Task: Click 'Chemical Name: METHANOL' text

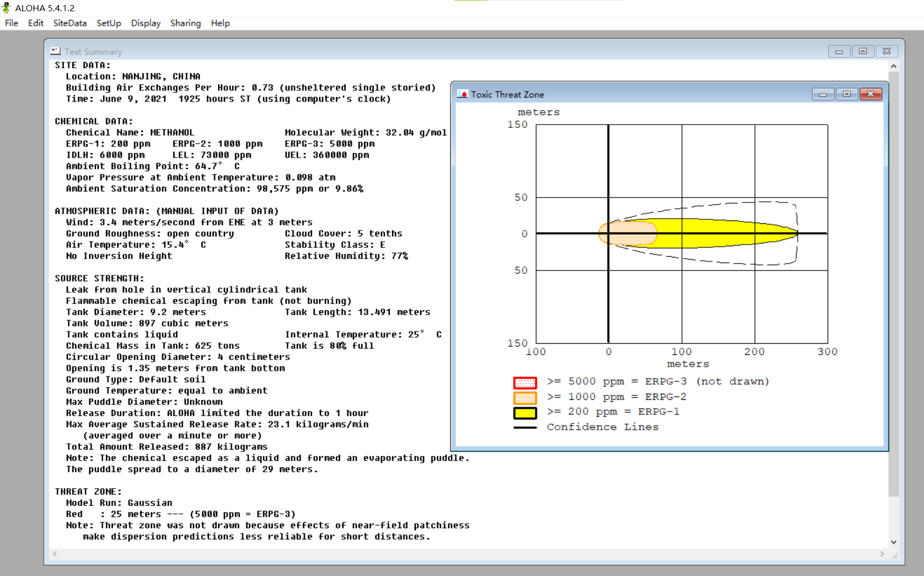Action: [x=130, y=132]
